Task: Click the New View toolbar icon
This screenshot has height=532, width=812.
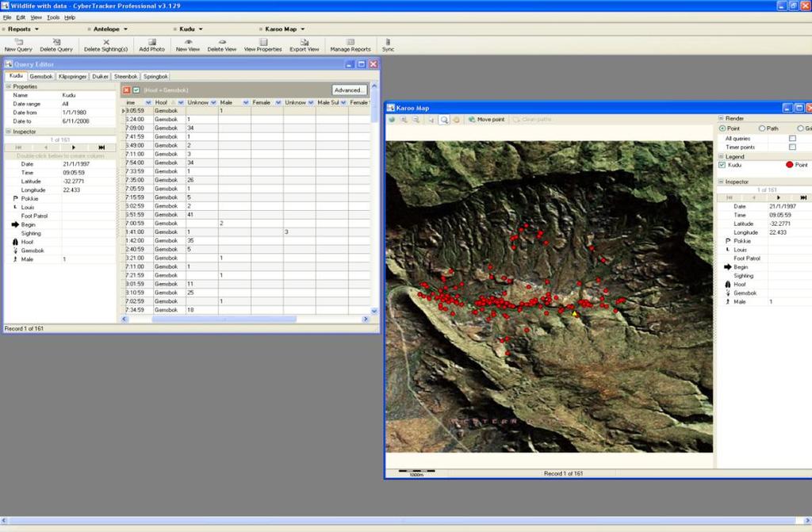Action: pyautogui.click(x=187, y=45)
